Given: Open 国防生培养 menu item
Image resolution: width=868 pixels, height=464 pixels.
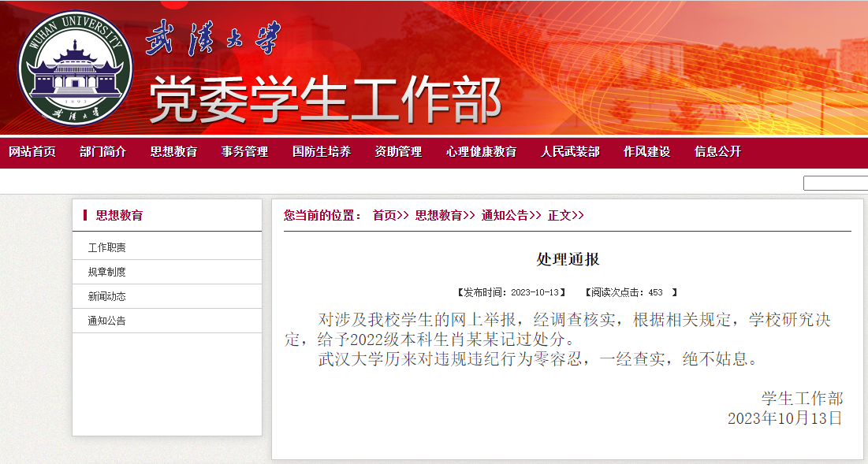Looking at the screenshot, I should click(322, 151).
